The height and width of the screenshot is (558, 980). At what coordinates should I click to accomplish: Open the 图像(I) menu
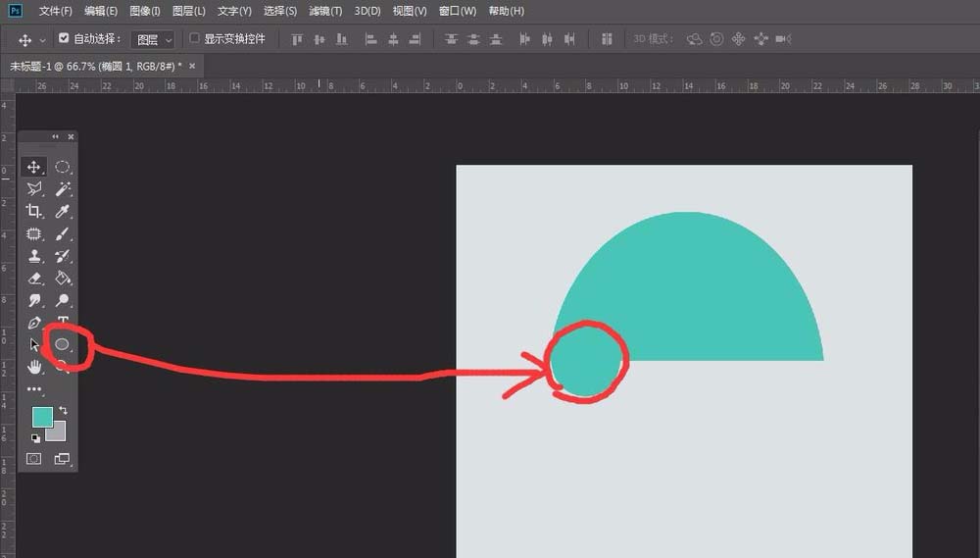(144, 11)
